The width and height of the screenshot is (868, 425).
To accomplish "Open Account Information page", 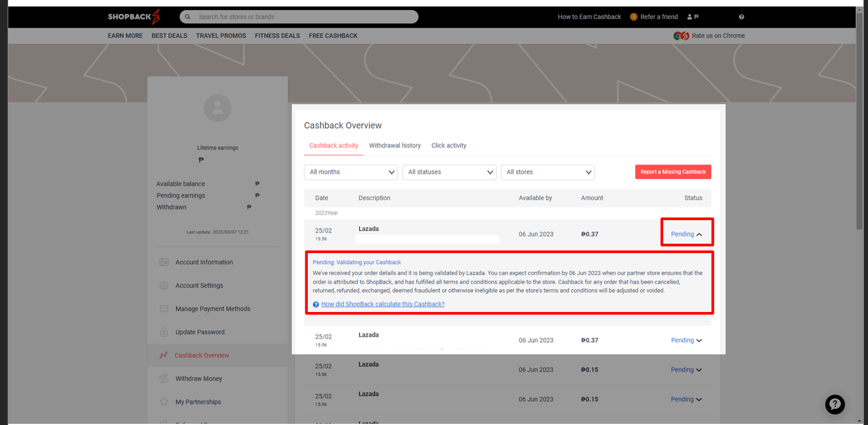I will 204,262.
